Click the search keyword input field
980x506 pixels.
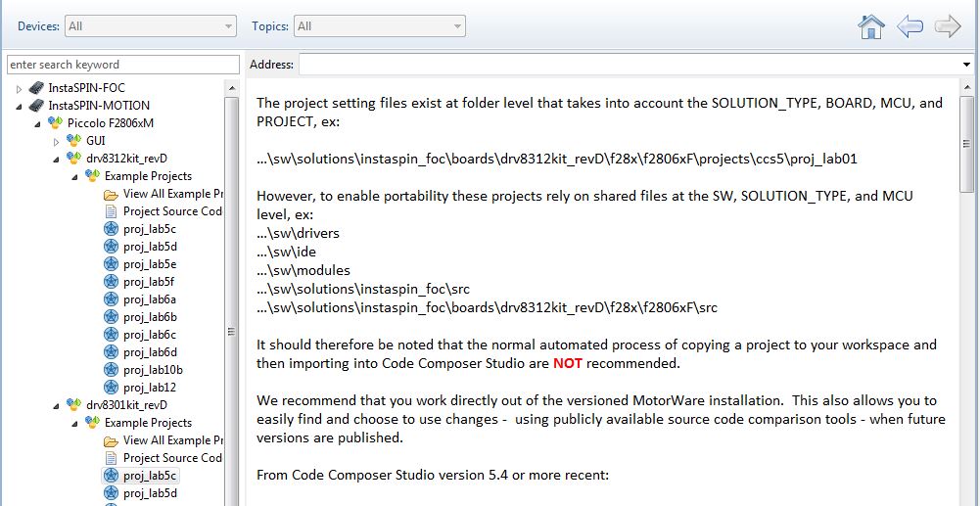point(123,65)
